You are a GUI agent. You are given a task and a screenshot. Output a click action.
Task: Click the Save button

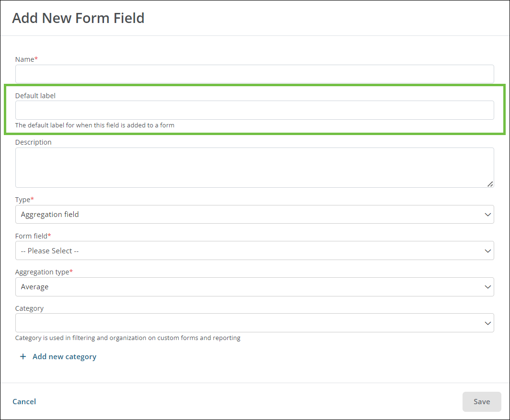482,402
